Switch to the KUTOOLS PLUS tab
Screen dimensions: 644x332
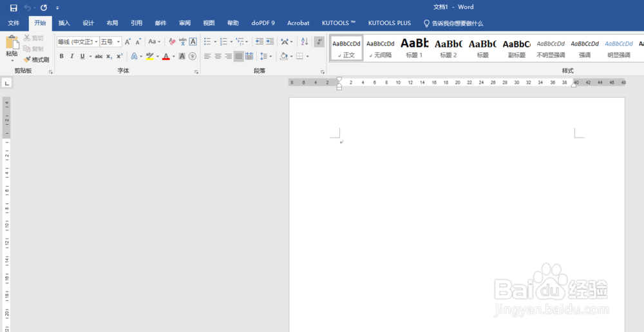point(390,23)
